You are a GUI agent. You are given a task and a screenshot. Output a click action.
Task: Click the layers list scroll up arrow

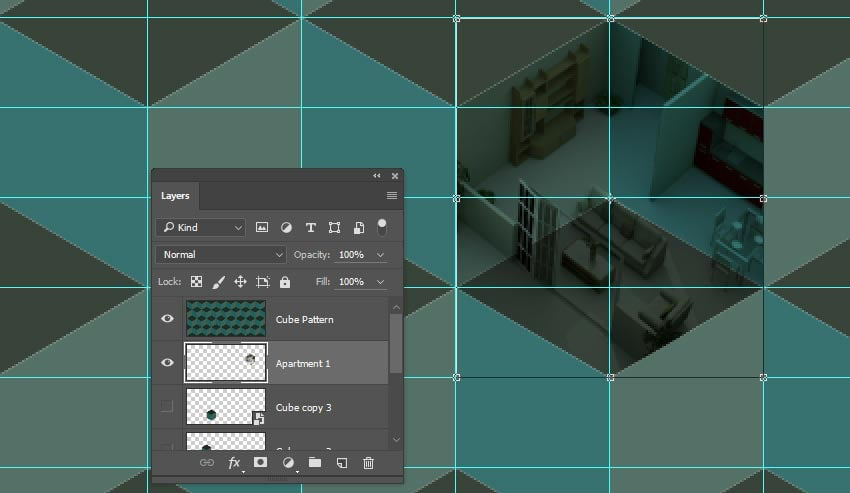coord(396,308)
